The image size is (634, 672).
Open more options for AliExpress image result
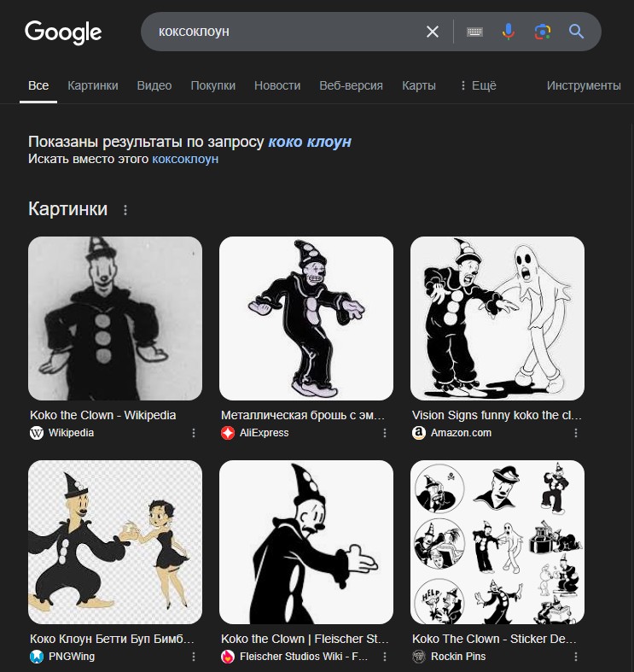(x=385, y=433)
